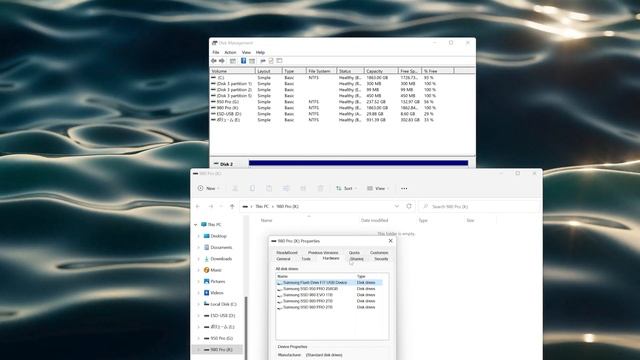Switch to the Quota tab in Properties
Screen dimensions: 640x360
point(354,253)
